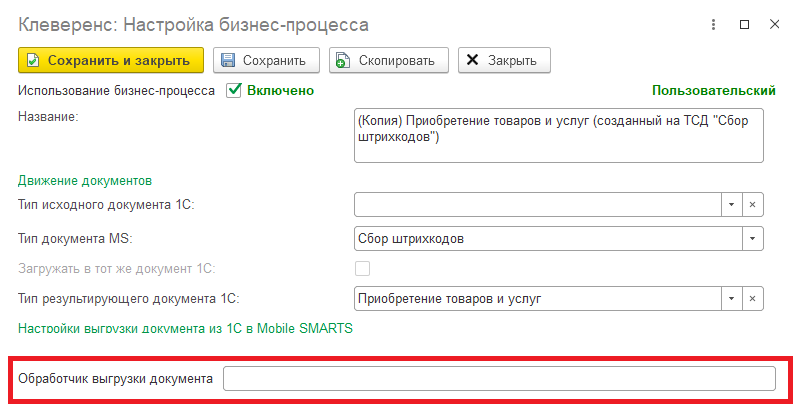Click the 'Сбор штрихкодов' document type field

tap(548, 239)
